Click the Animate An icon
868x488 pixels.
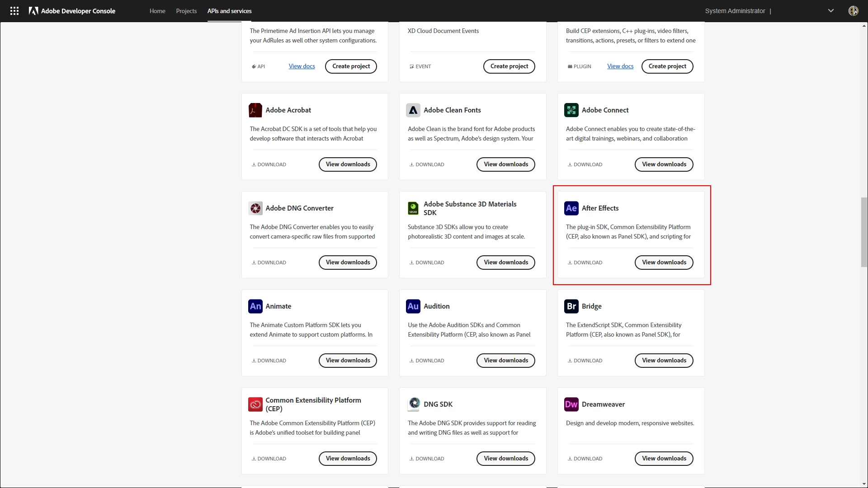(255, 306)
